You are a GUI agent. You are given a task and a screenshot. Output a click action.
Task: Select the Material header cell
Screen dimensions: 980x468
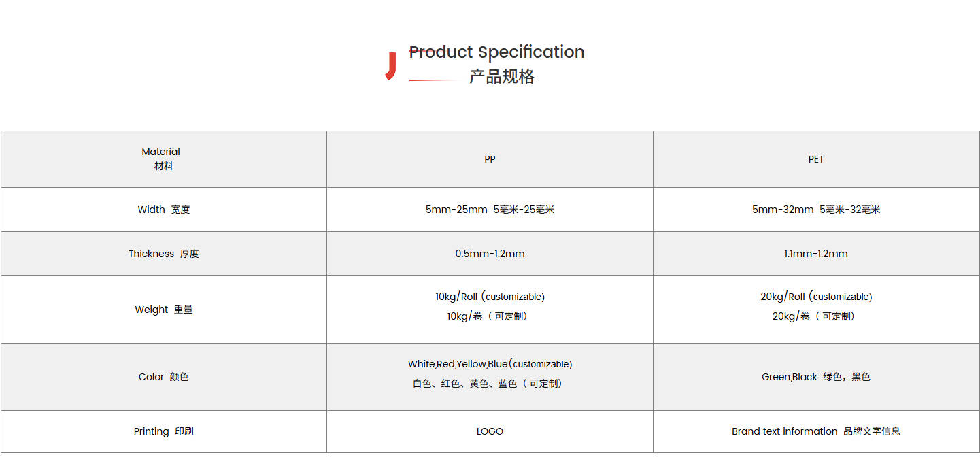(161, 158)
